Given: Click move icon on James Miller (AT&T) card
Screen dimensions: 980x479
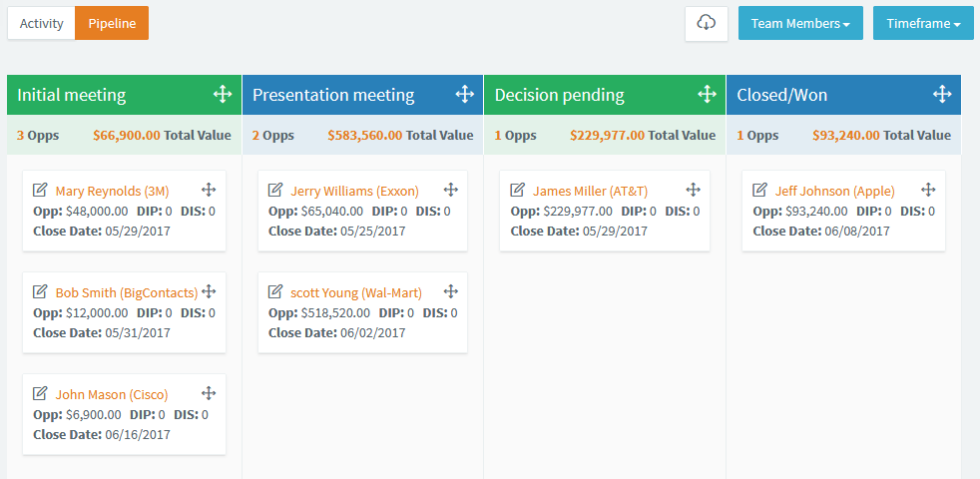Looking at the screenshot, I should 693,190.
